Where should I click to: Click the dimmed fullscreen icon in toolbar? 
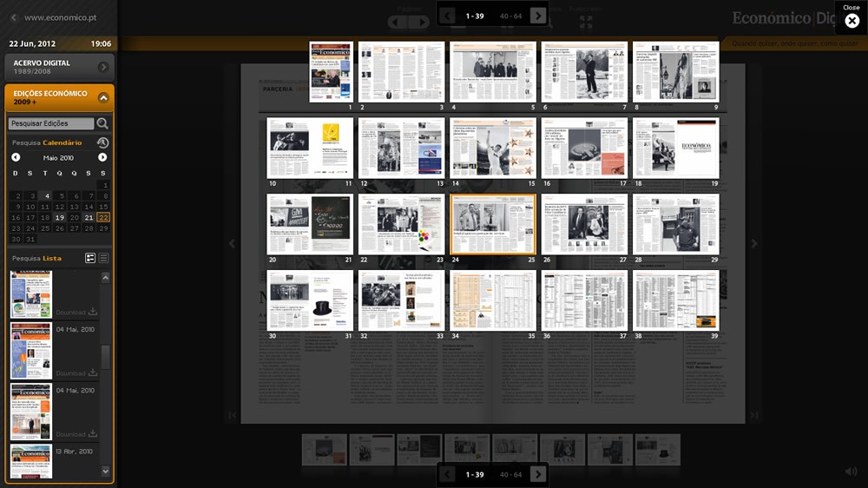click(586, 23)
